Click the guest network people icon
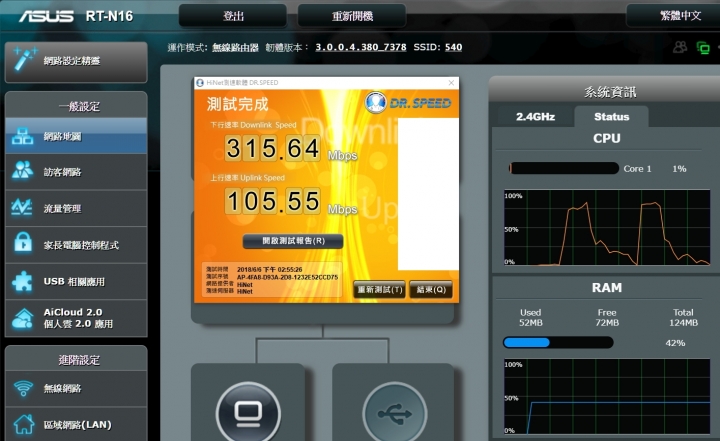Viewport: 720px width, 441px height. (22, 171)
